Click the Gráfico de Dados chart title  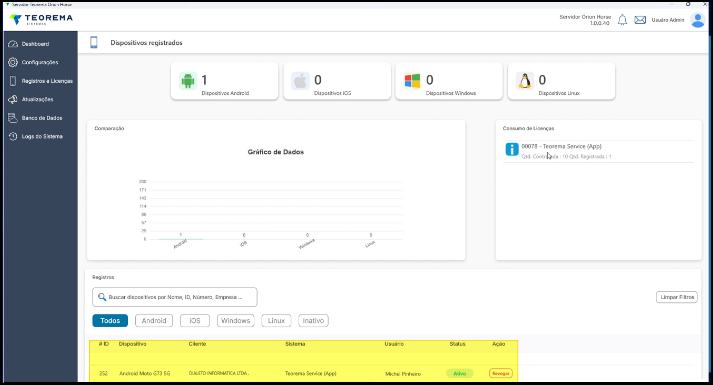(276, 152)
